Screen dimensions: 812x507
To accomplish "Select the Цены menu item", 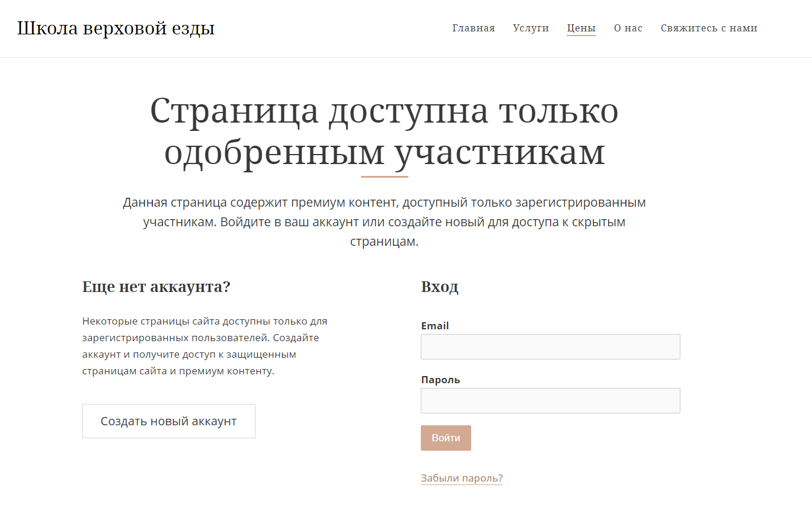I will click(x=581, y=28).
